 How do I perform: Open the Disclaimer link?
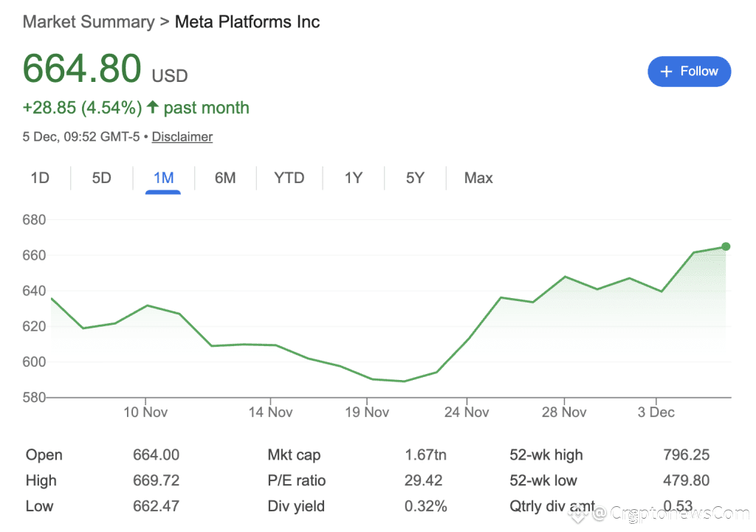[182, 137]
